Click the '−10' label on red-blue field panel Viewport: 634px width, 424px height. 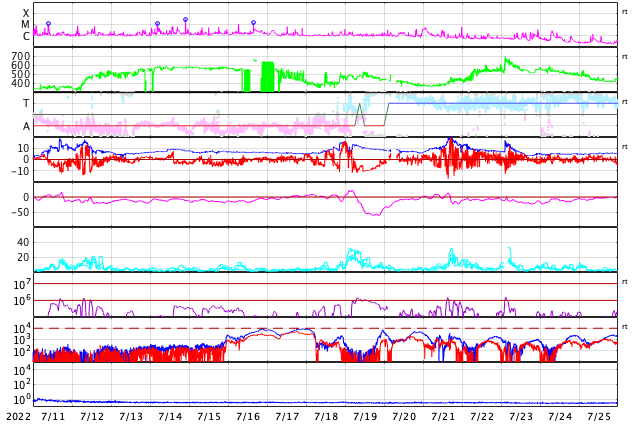[x=20, y=171]
